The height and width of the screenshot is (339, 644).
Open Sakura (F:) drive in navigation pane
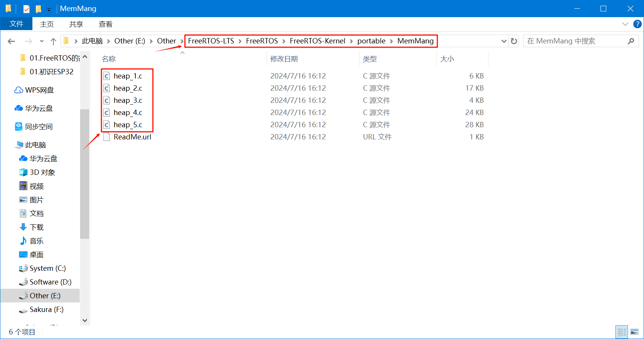point(41,309)
